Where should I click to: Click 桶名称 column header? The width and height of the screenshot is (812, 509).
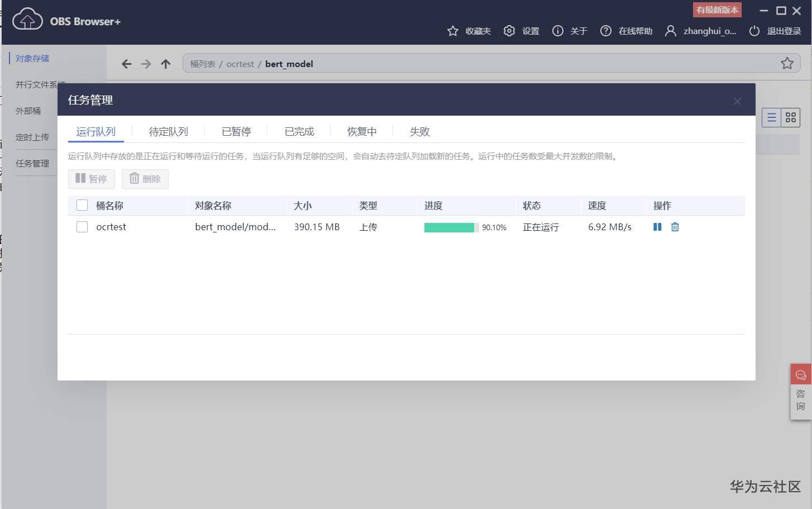tap(109, 206)
